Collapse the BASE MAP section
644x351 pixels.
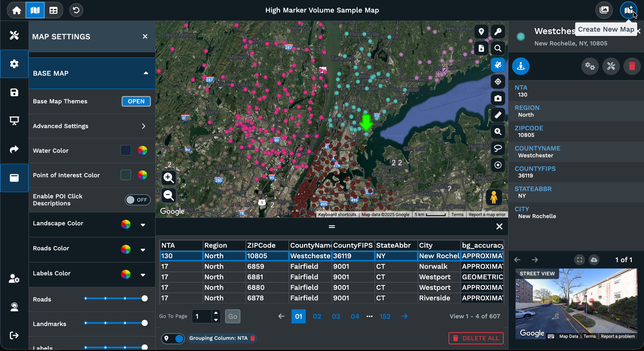pyautogui.click(x=146, y=73)
